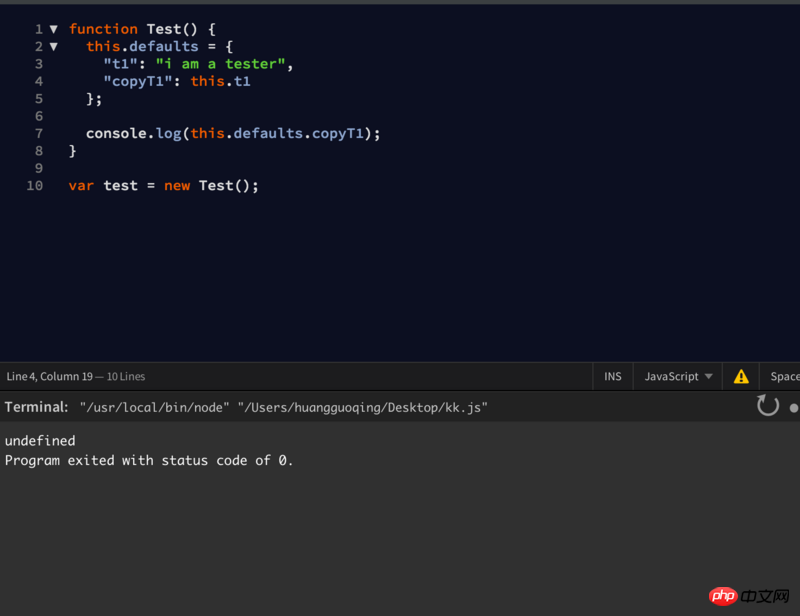800x616 pixels.
Task: Click the yellow warning triangle icon
Action: [741, 377]
